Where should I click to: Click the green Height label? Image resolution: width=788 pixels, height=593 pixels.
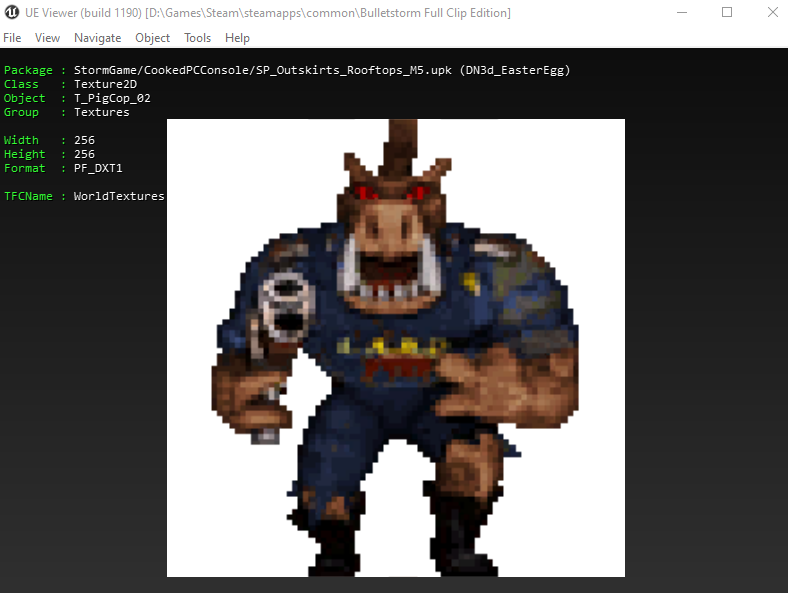tap(25, 154)
